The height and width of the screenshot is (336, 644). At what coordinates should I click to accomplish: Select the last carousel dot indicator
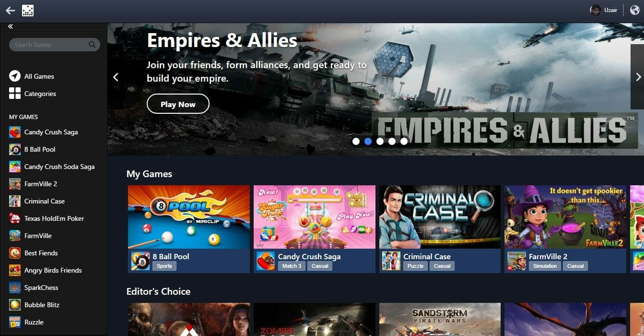[x=404, y=141]
